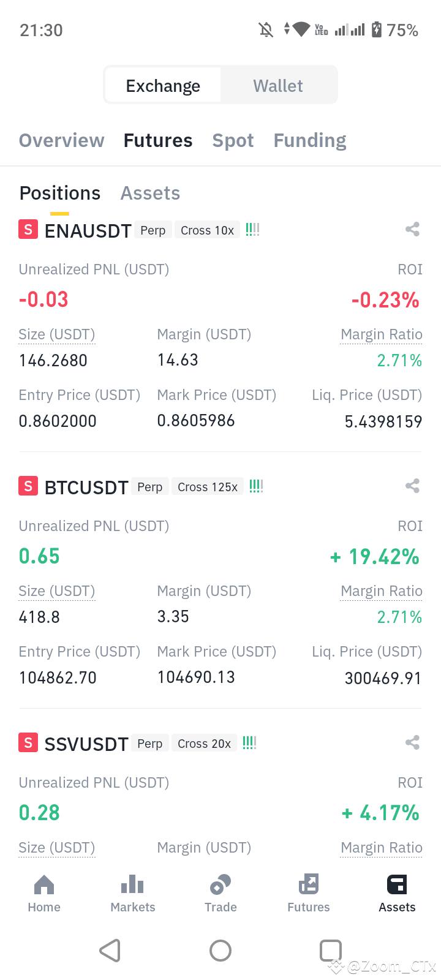Share the SSVUSDT position

[412, 743]
